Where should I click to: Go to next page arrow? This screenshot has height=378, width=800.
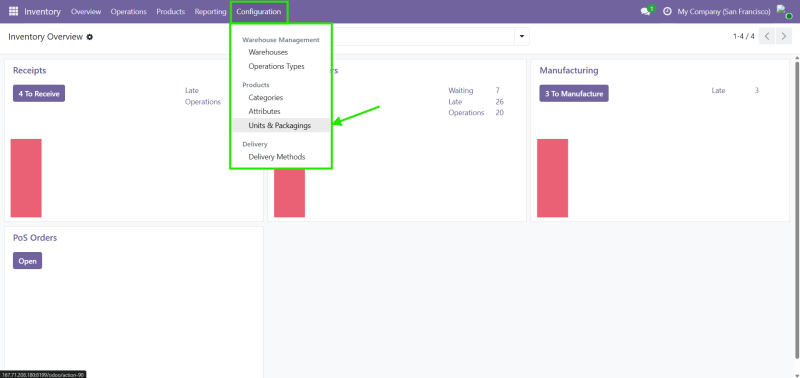click(784, 36)
